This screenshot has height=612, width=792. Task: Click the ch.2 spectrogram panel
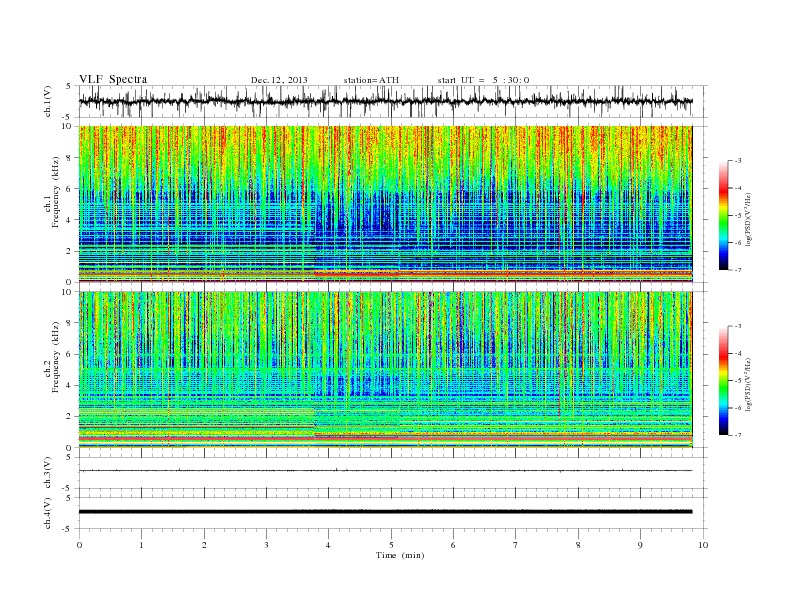pos(385,370)
